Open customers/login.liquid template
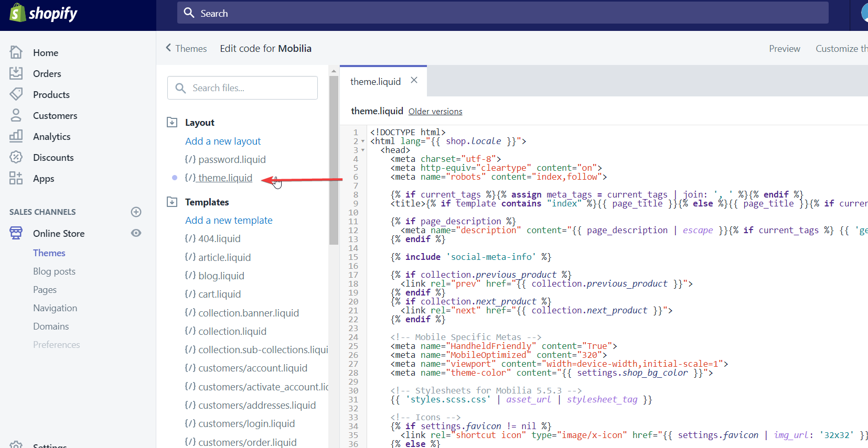This screenshot has width=868, height=448. 247,423
